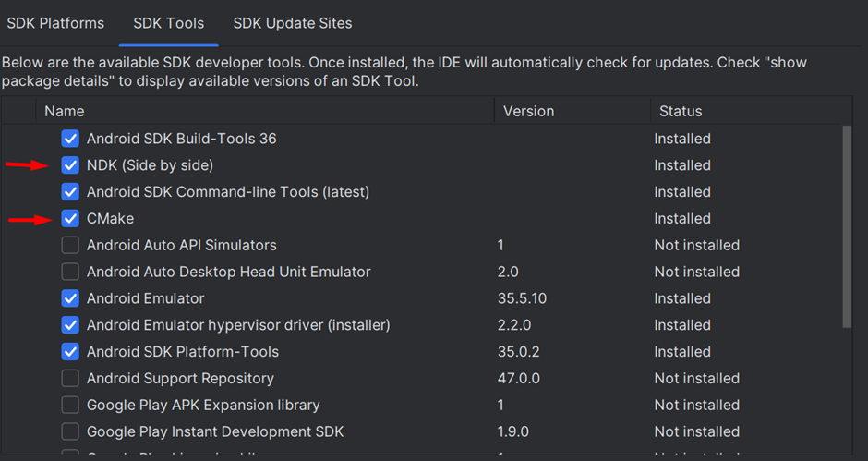Click 'Not installed' status of Android Support Repository

tap(697, 378)
